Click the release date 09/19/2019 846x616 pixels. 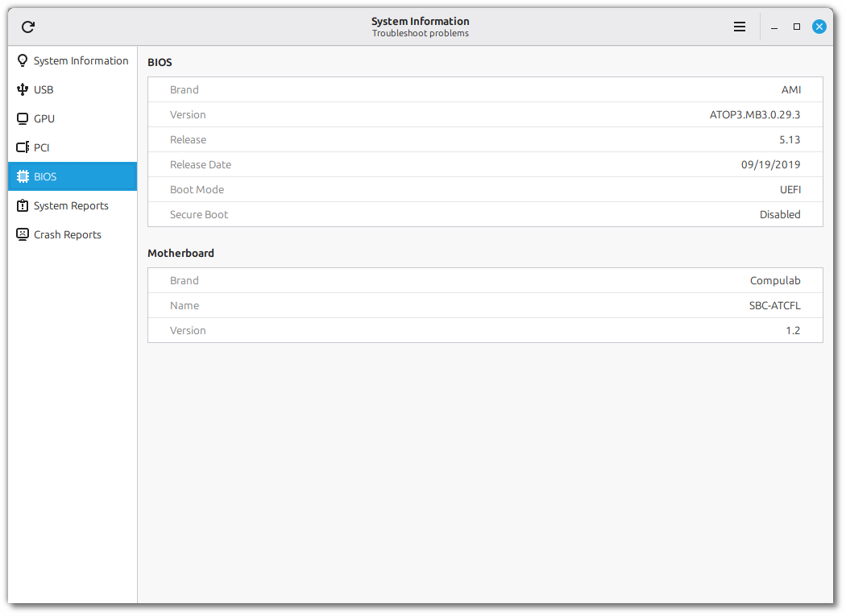(x=770, y=164)
